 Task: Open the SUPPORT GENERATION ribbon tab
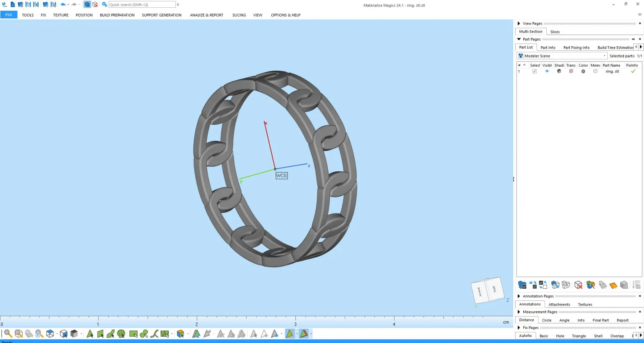coord(161,15)
